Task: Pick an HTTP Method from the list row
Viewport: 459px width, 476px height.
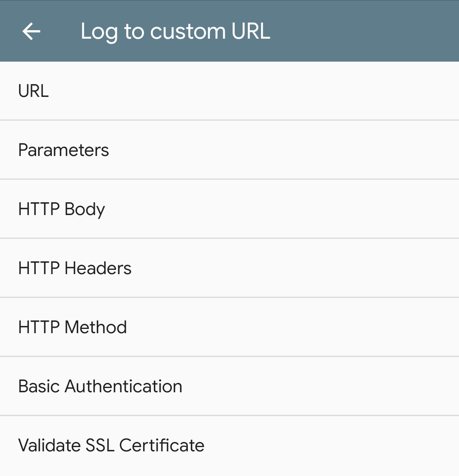Action: (229, 327)
